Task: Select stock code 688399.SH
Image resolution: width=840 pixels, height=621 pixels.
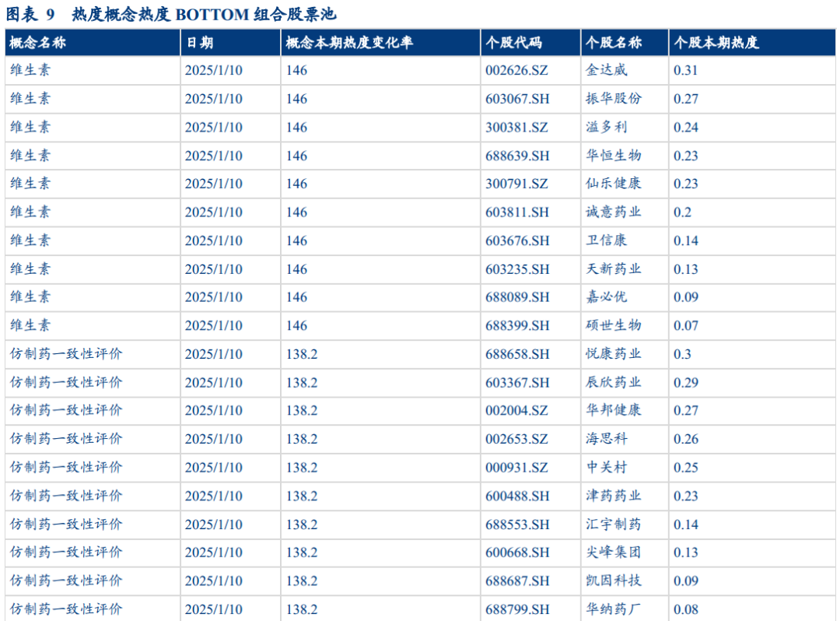Action: [x=517, y=325]
